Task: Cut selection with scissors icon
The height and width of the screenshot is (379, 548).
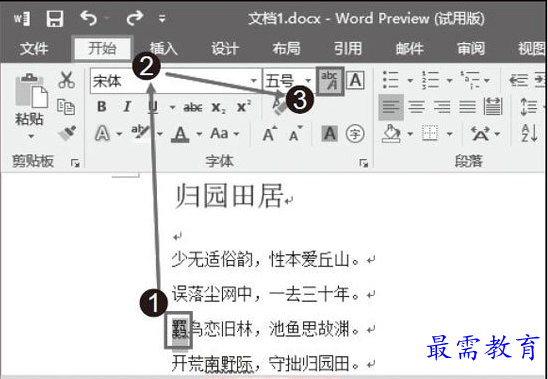Action: (x=66, y=80)
